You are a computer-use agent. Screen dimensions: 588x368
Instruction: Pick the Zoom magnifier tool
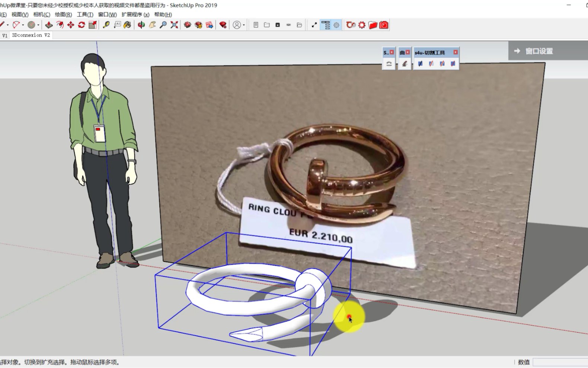coord(163,25)
